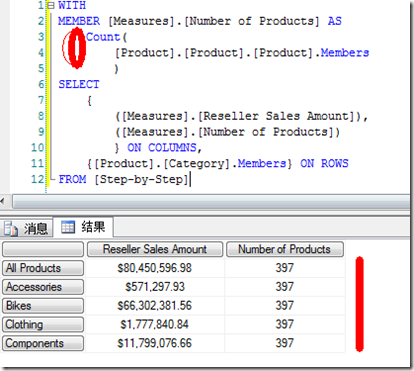The height and width of the screenshot is (371, 414).
Task: Click ON COLUMNS on line 10
Action: pyautogui.click(x=162, y=148)
